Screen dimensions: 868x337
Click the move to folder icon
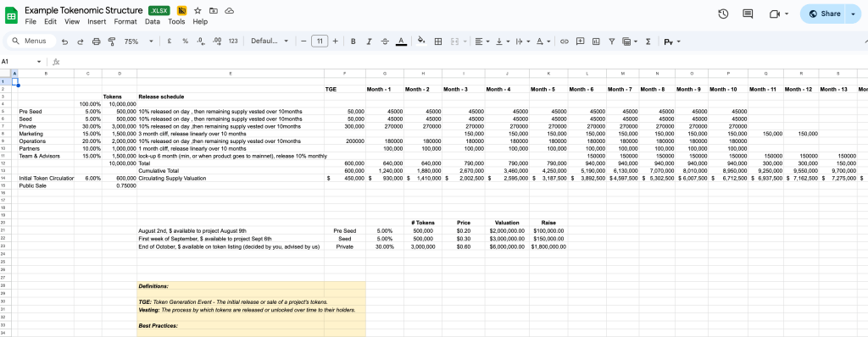click(214, 10)
